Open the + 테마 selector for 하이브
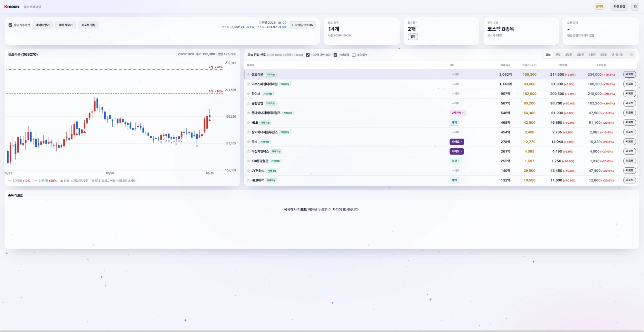644x332 pixels. 456,94
